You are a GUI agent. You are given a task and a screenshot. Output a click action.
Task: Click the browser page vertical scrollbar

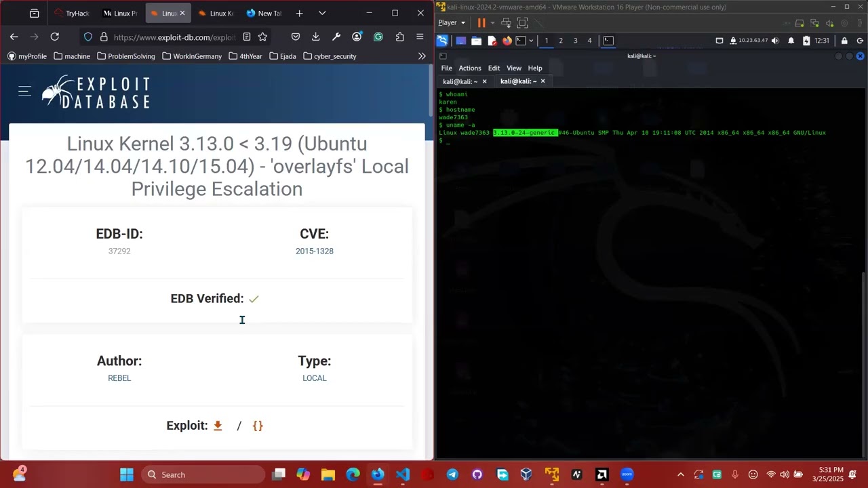pyautogui.click(x=430, y=91)
